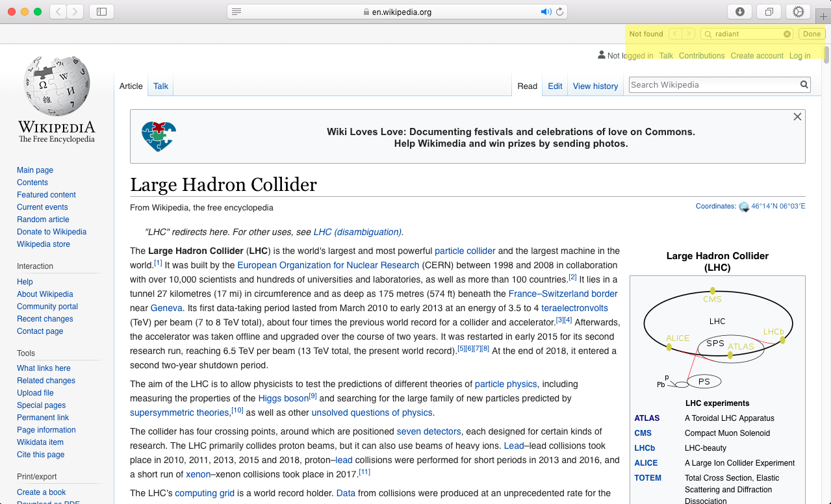Click the Wiki Loves Love heart icon
831x504 pixels.
159,136
